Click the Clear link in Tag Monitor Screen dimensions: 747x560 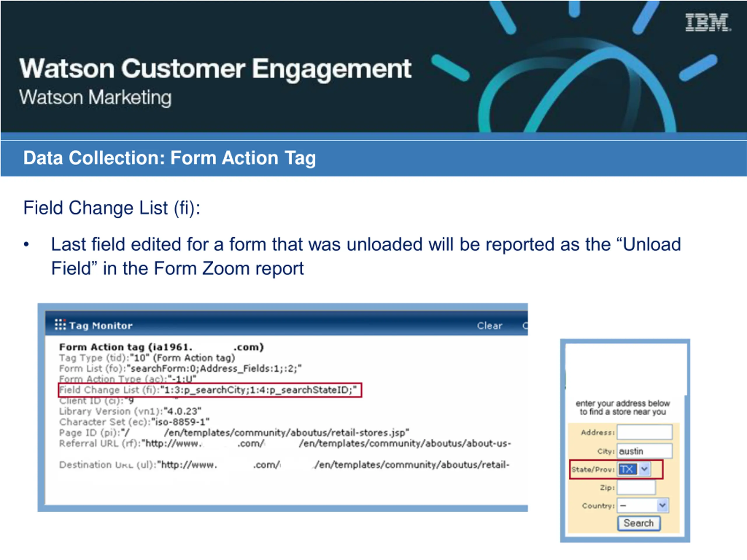tap(489, 326)
